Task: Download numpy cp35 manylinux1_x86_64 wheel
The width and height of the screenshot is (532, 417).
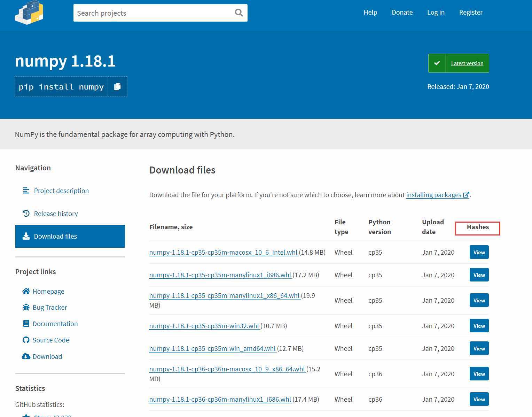Action: [x=224, y=295]
